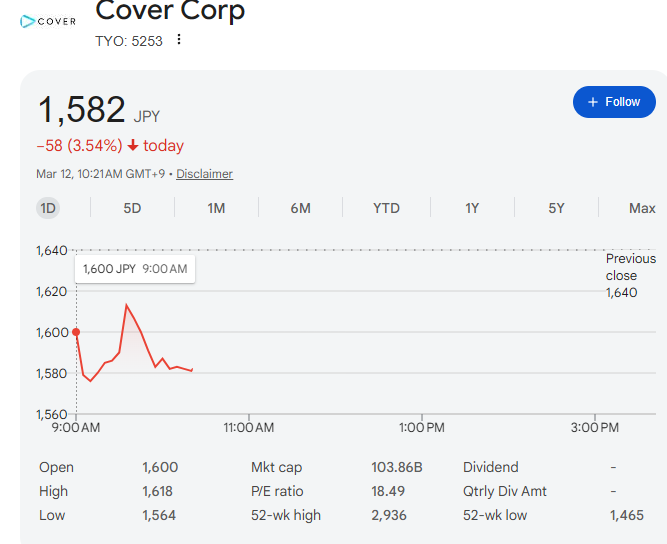Image resolution: width=667 pixels, height=544 pixels.
Task: Open the Disclaimer link
Action: [205, 174]
